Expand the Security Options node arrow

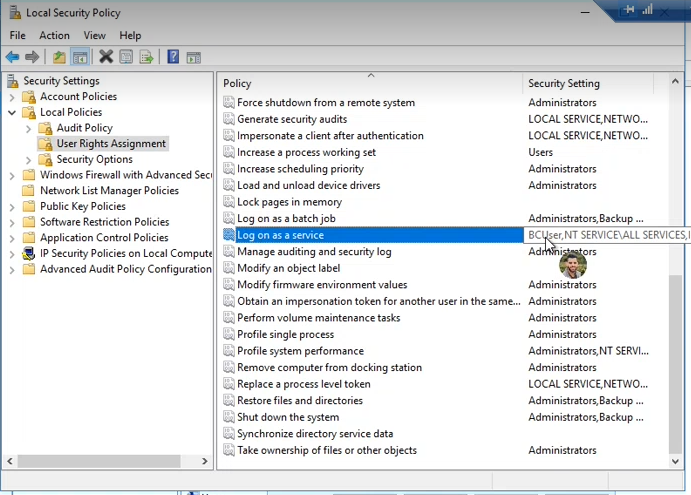pos(29,160)
